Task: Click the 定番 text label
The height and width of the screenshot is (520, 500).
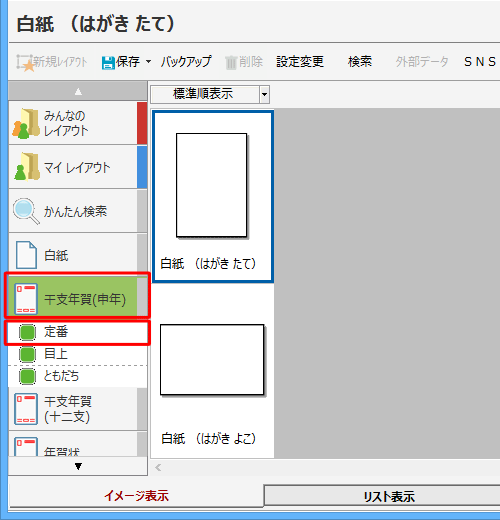Action: coord(56,332)
